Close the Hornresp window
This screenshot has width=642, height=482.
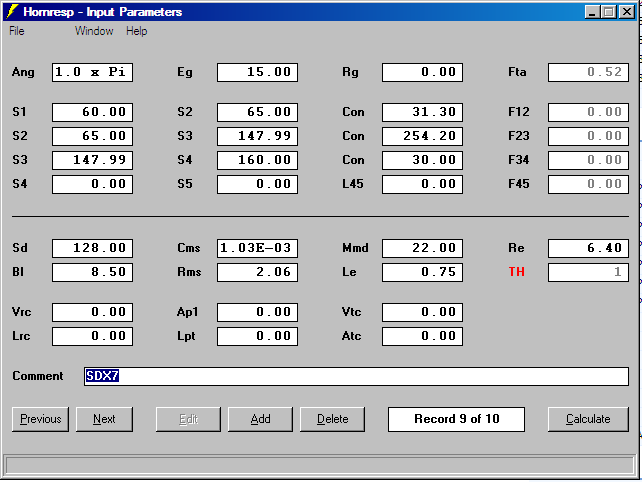(x=627, y=12)
